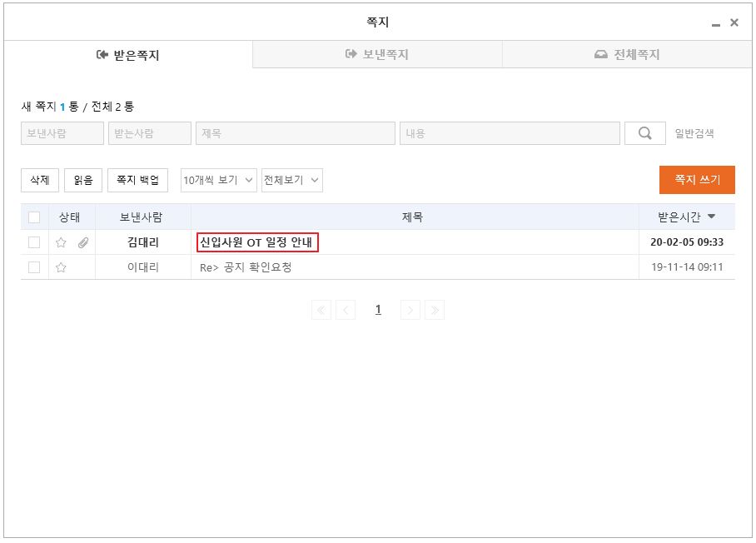Star the message from 김대리
This screenshot has width=756, height=543.
(x=61, y=243)
